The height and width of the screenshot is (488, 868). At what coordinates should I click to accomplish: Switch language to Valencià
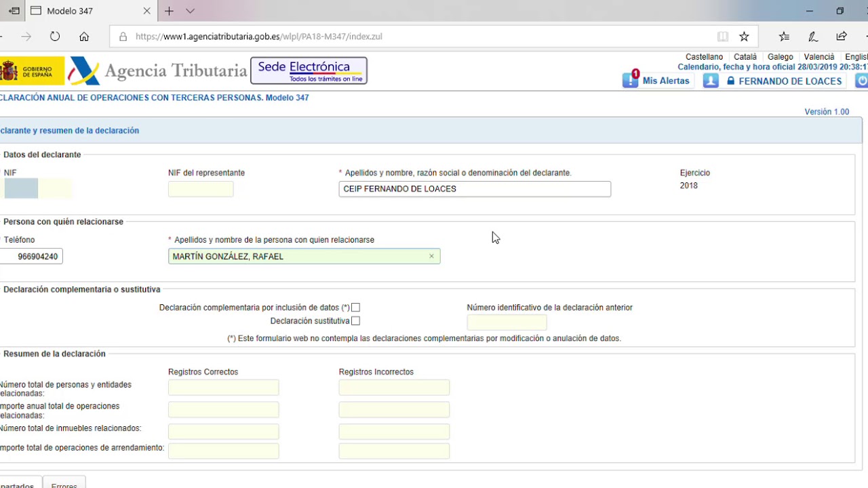tap(819, 57)
